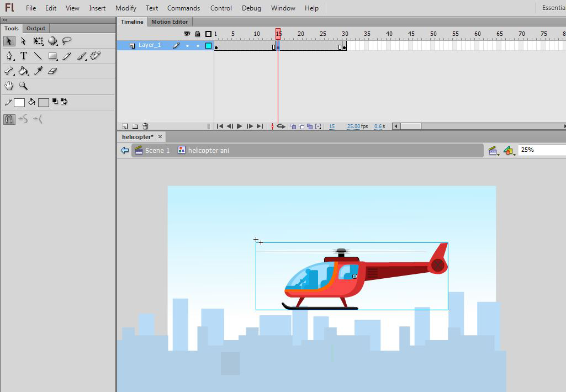Toggle Snap to Objects magnet
Screen dimensions: 566x392
pyautogui.click(x=9, y=119)
